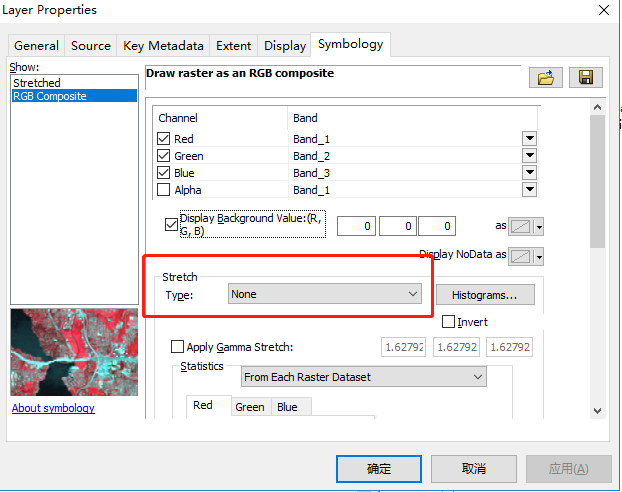Click the save symbology disk icon
Viewport: 622px width, 492px height.
click(x=584, y=78)
